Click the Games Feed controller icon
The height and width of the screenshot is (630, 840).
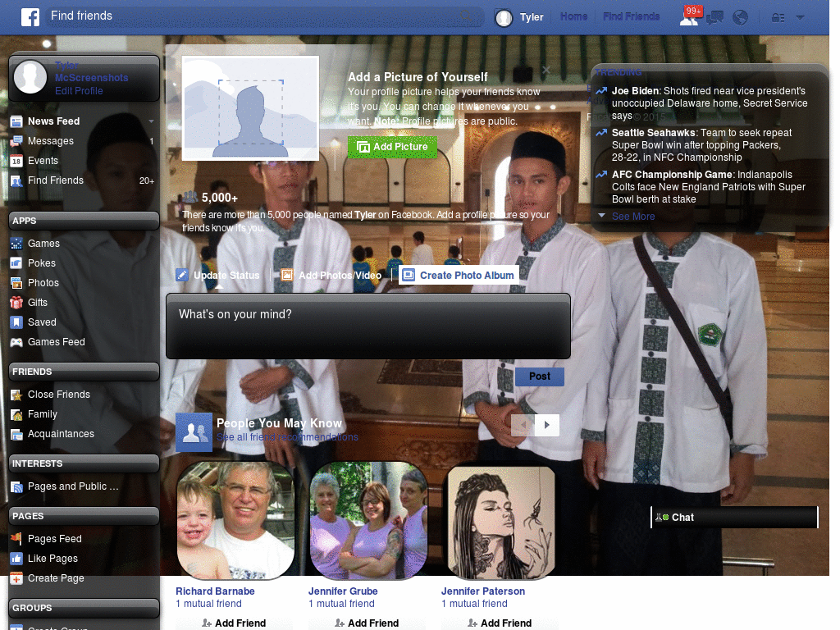click(16, 342)
